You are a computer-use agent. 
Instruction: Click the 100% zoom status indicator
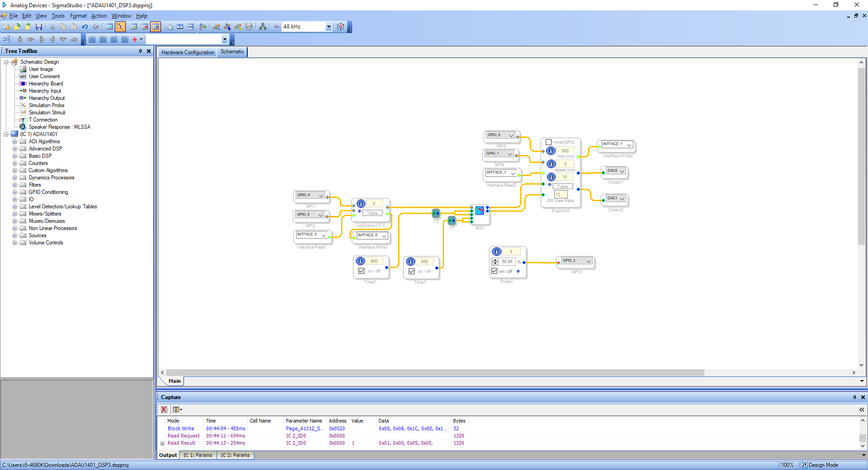pyautogui.click(x=788, y=465)
